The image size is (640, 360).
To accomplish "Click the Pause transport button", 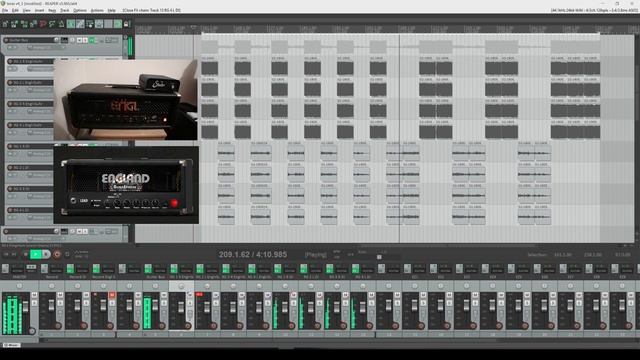I will tap(47, 254).
